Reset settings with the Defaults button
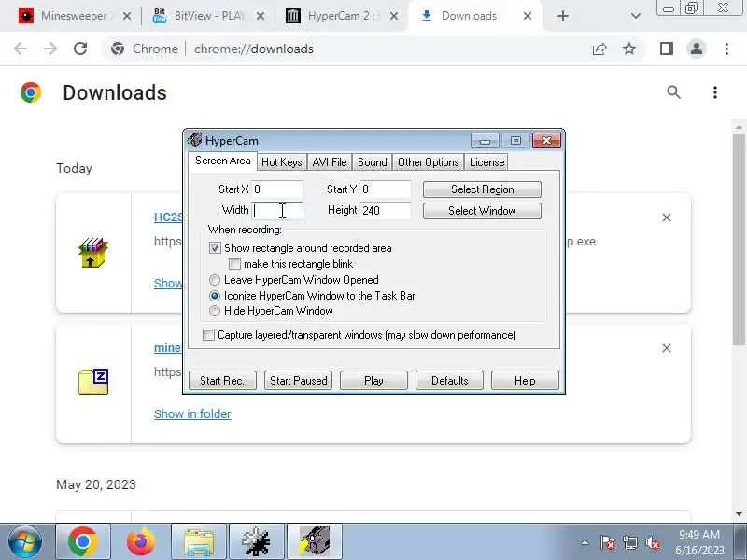This screenshot has width=747, height=560. click(449, 381)
